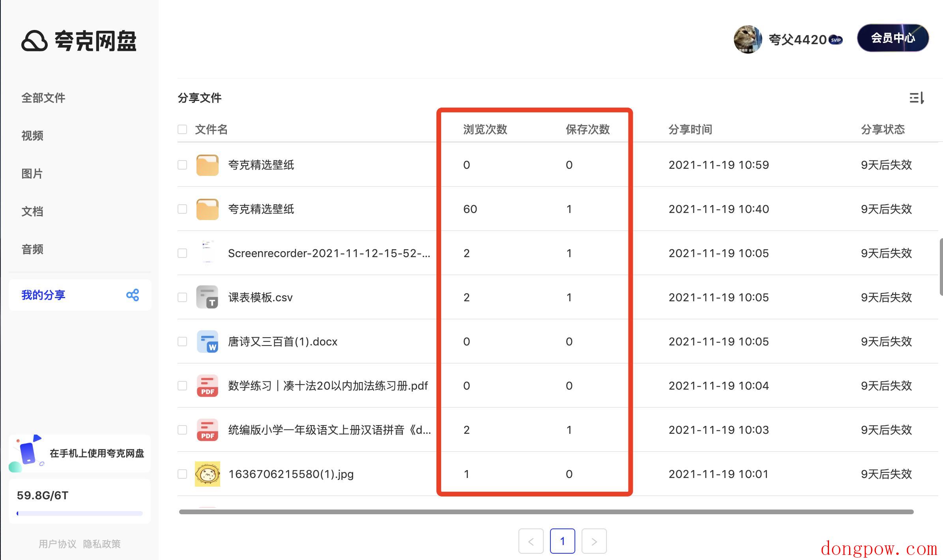The width and height of the screenshot is (943, 560).
Task: Click the 60 view count cell
Action: tap(470, 209)
